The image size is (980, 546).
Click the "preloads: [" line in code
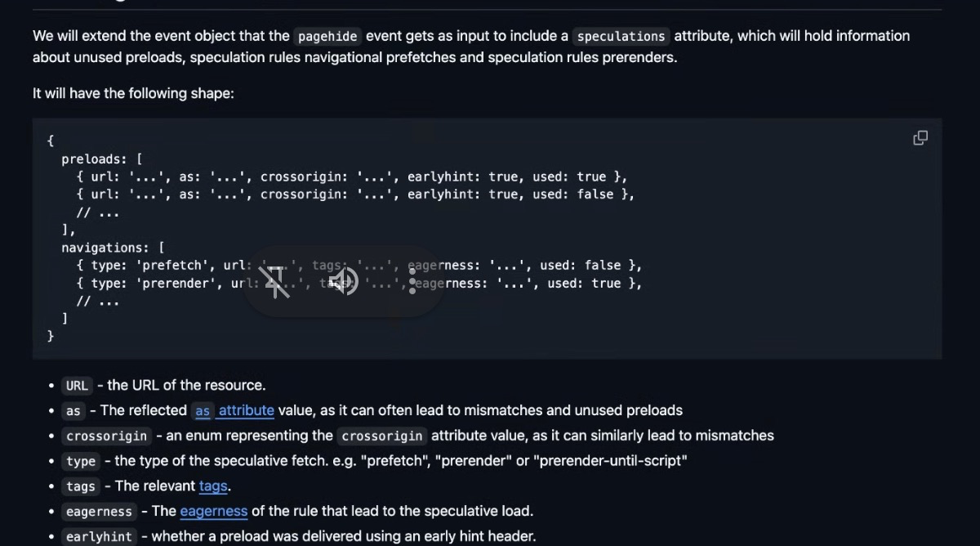(x=102, y=159)
